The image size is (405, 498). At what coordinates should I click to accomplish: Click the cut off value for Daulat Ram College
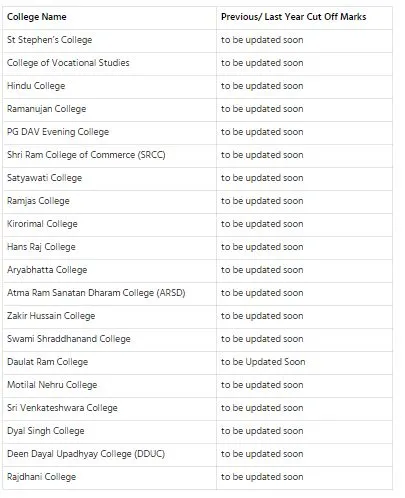point(263,362)
